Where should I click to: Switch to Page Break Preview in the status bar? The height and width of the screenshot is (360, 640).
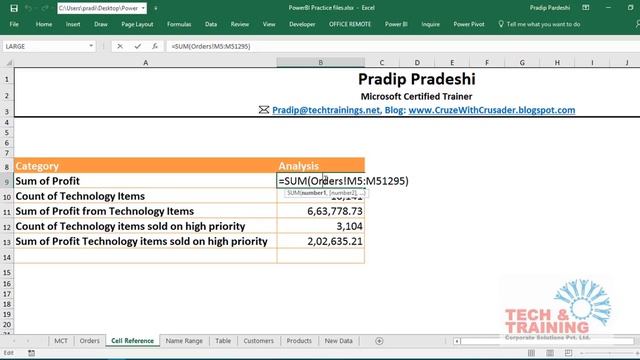point(568,353)
